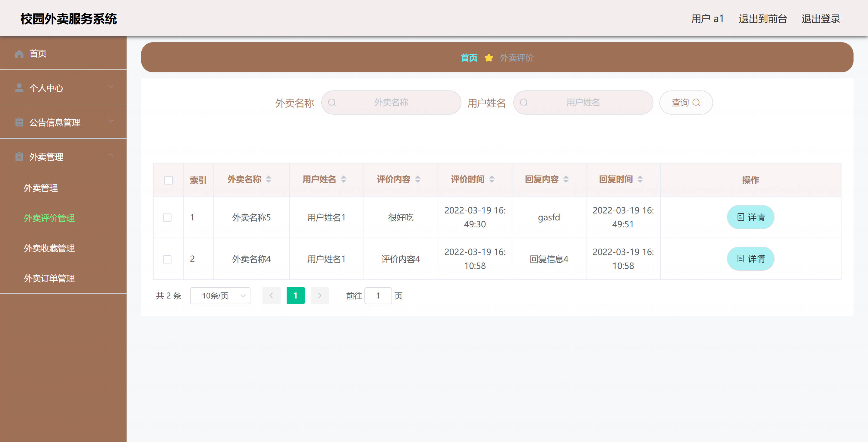Click 用户 a1 label in header
868x442 pixels.
[707, 19]
